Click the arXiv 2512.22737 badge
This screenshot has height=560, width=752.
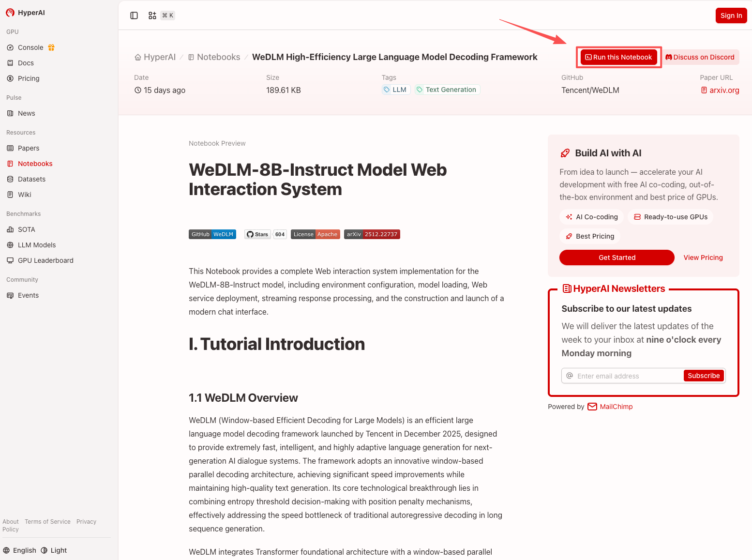pyautogui.click(x=372, y=234)
